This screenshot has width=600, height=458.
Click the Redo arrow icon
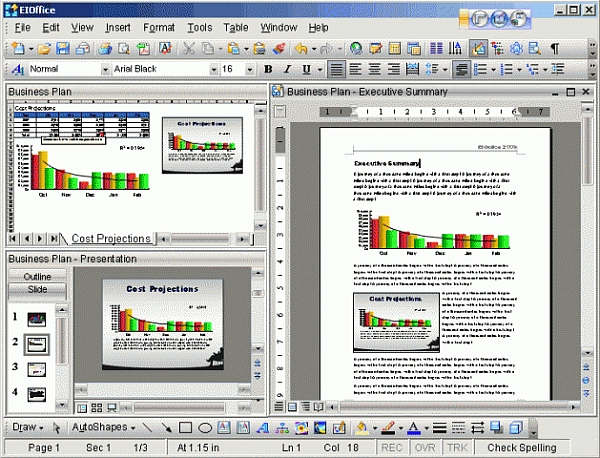[x=326, y=49]
